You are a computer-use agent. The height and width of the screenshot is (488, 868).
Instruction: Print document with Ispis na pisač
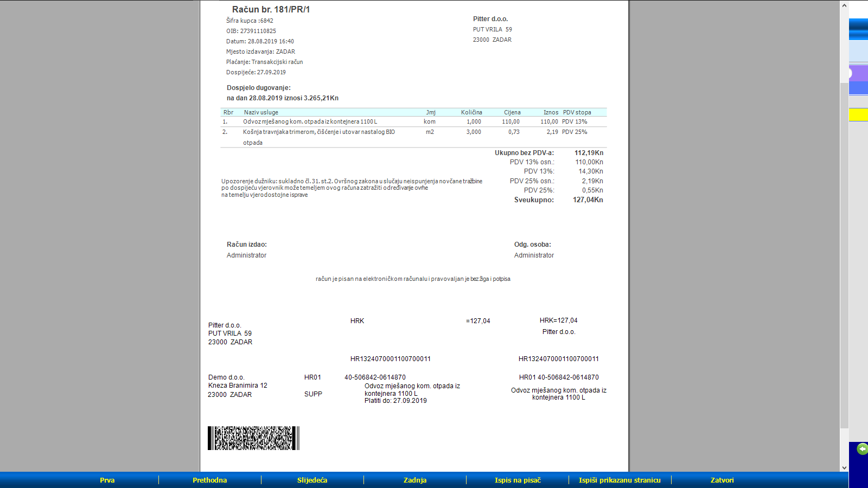518,480
